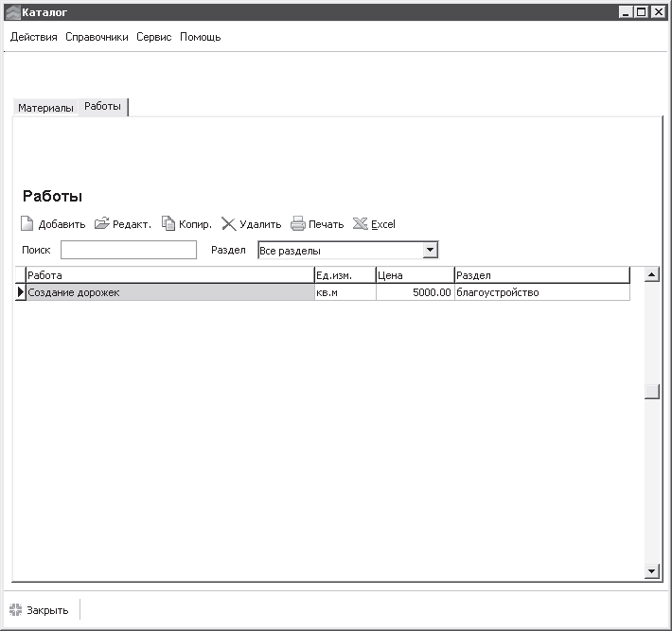672x631 pixels.
Task: Open the Редакт. edit folder icon
Action: click(101, 223)
